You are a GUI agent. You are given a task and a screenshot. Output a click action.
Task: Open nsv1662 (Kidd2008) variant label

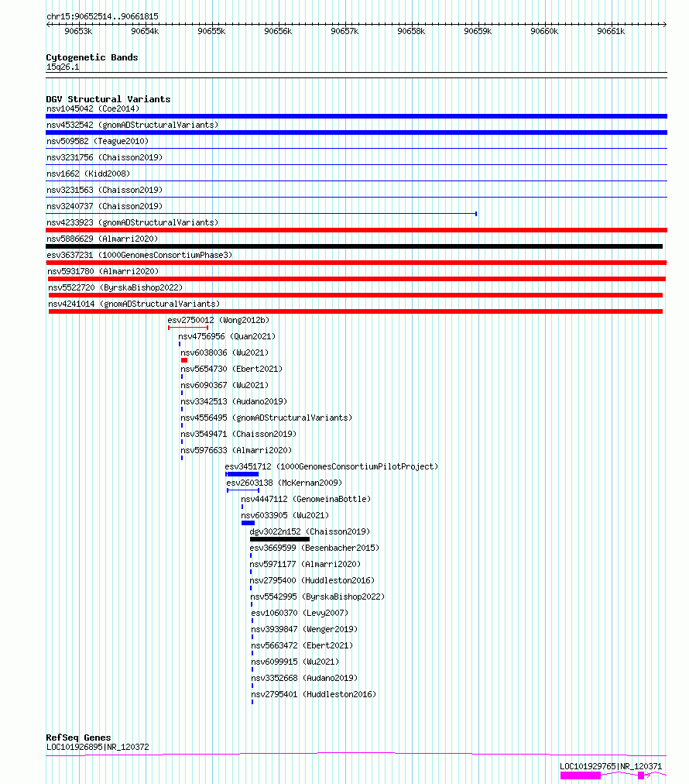pyautogui.click(x=88, y=174)
